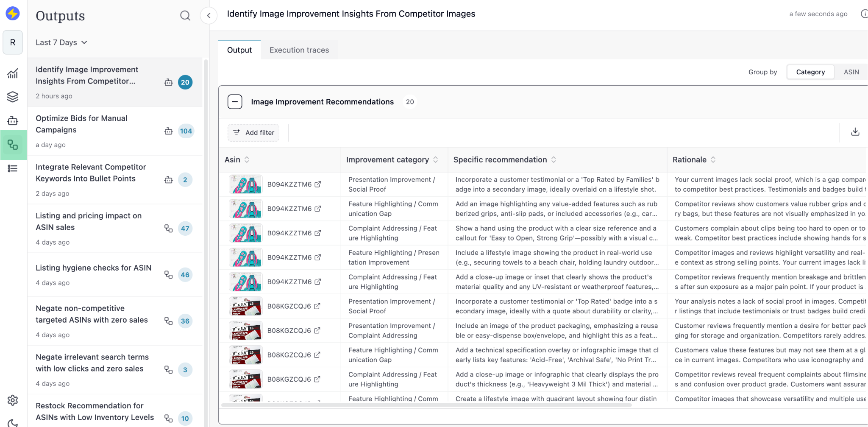Collapse the Outputs panel with the chevron
Image resolution: width=868 pixels, height=427 pixels.
(x=209, y=15)
